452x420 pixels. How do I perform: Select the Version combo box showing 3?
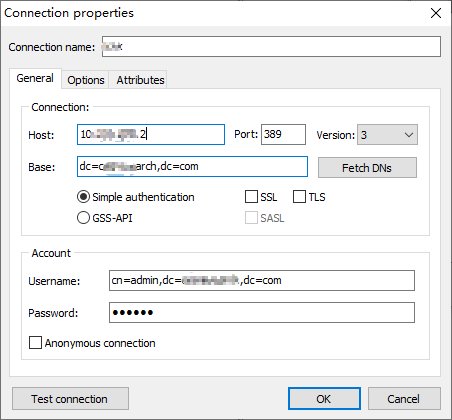(x=387, y=135)
